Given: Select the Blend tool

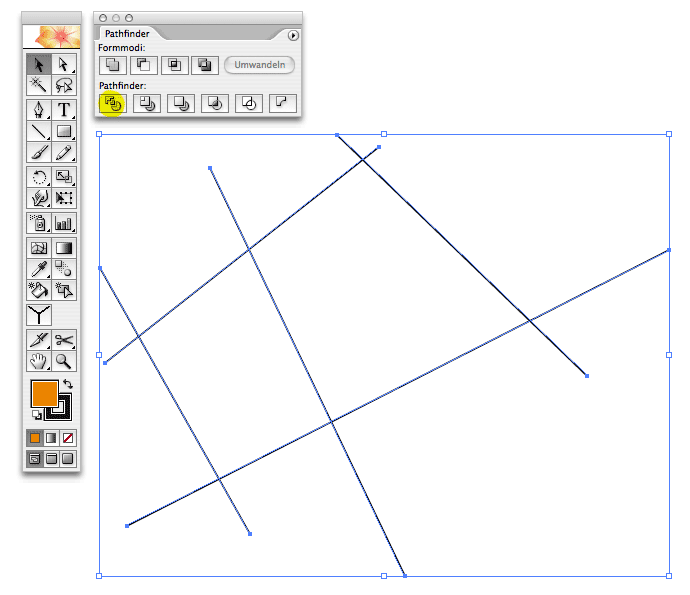Looking at the screenshot, I should 64,269.
